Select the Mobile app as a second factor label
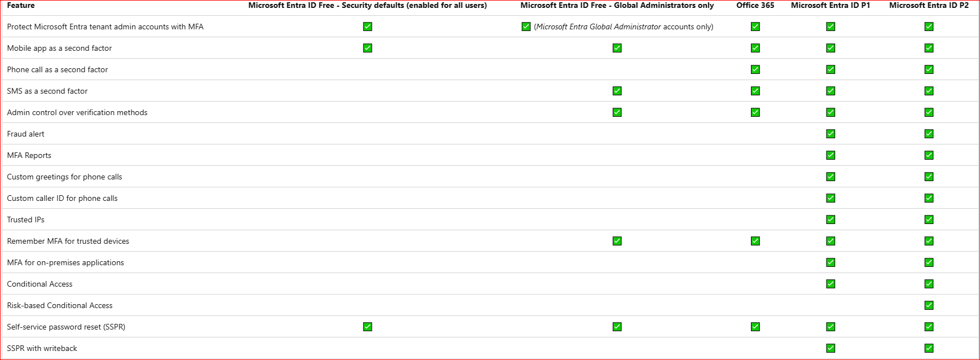Viewport: 980px width, 360px height. 59,48
